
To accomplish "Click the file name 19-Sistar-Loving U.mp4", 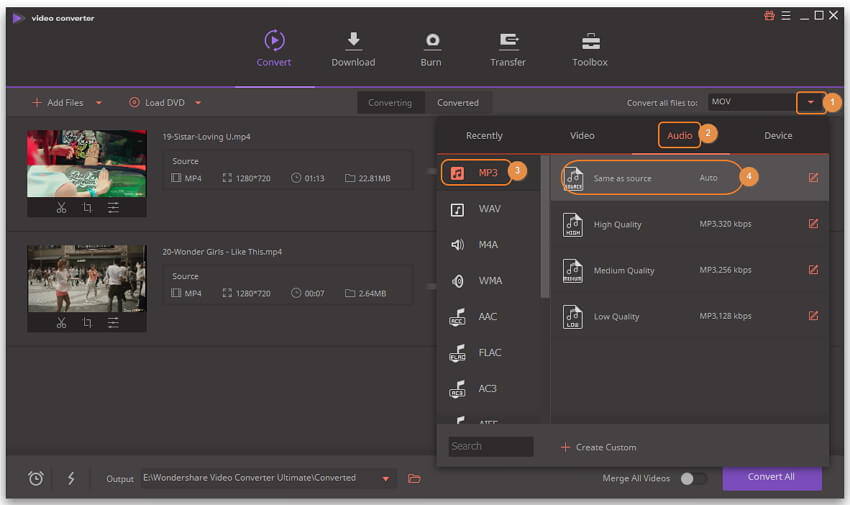I will click(206, 137).
